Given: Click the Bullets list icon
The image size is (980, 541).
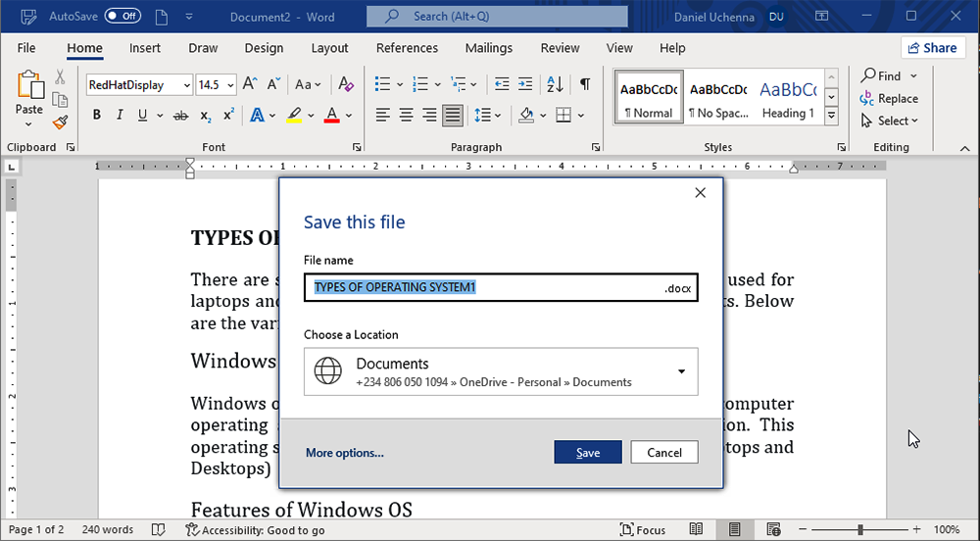Looking at the screenshot, I should tap(382, 83).
